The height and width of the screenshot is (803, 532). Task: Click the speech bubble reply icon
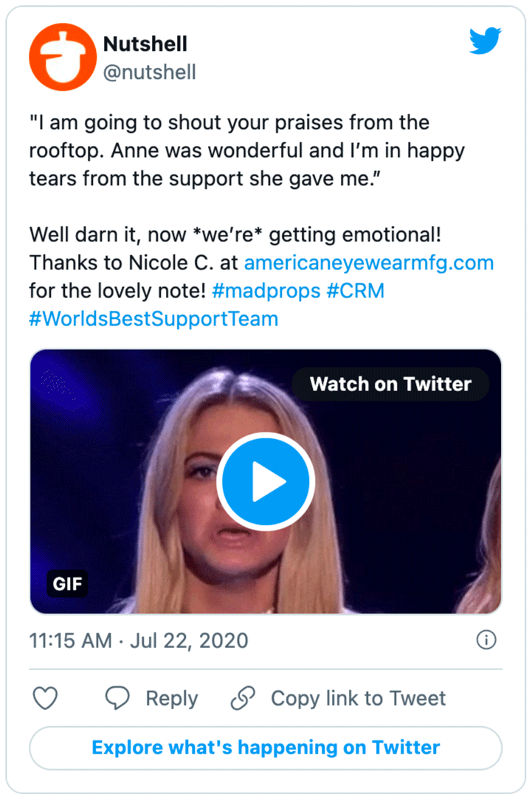[117, 698]
